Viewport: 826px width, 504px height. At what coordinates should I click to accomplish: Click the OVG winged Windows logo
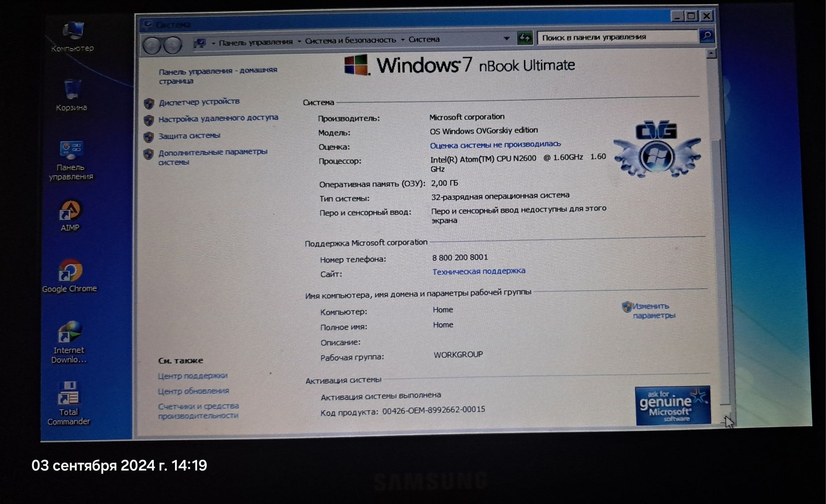point(656,149)
